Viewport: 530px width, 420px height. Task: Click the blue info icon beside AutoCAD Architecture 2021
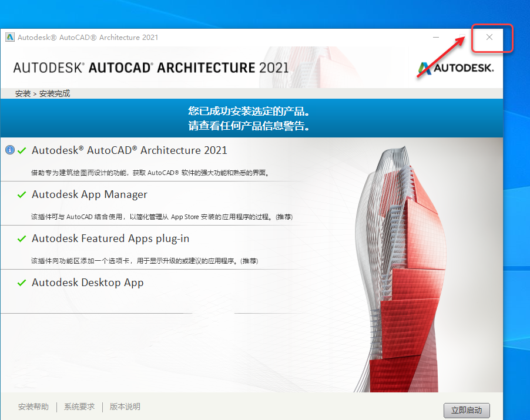[x=10, y=150]
